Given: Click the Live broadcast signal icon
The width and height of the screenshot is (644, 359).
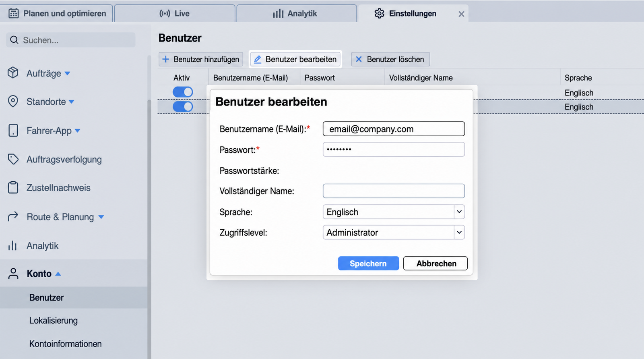Looking at the screenshot, I should click(165, 13).
